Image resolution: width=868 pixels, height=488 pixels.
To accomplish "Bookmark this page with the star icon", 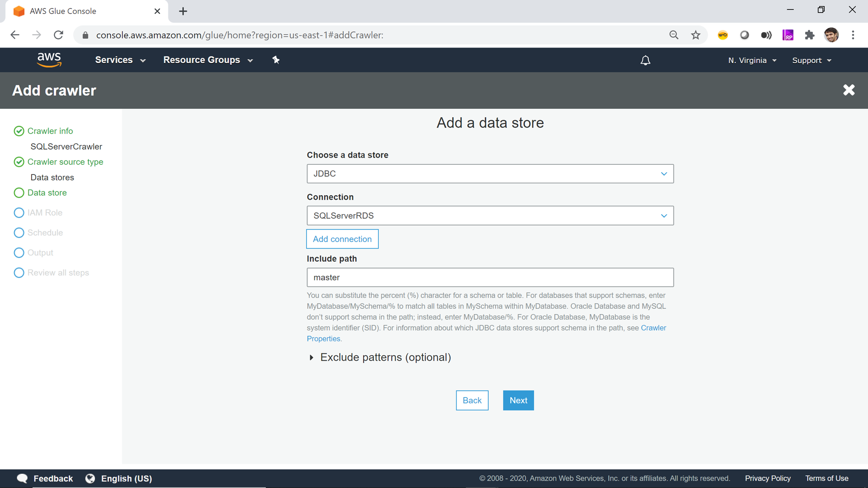I will point(696,35).
